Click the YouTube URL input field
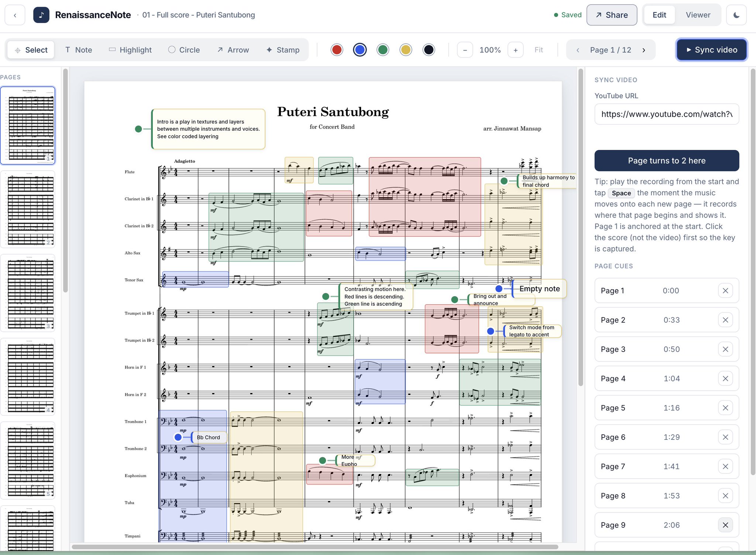This screenshot has height=555, width=756. click(667, 114)
